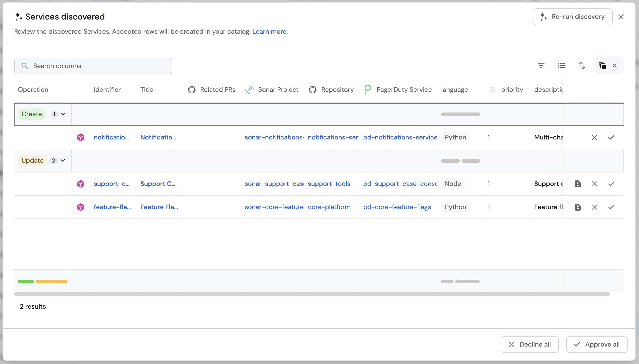
Task: Approve the notifications service row checkmark
Action: pyautogui.click(x=611, y=138)
